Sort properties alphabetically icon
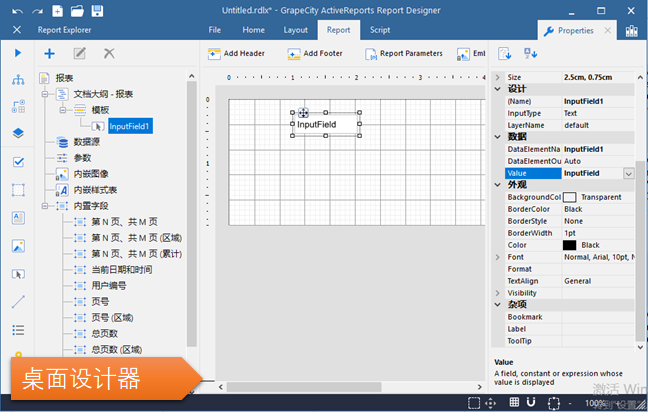The image size is (648, 416). (x=530, y=54)
